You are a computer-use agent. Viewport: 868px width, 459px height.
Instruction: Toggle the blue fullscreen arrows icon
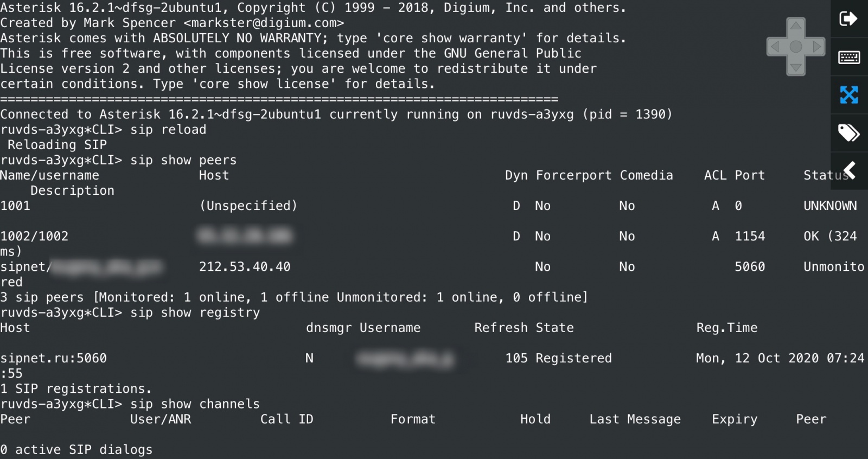click(x=849, y=95)
